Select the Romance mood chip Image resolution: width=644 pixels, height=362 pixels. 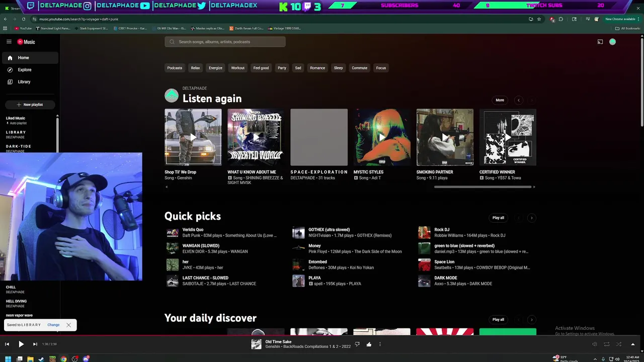click(x=317, y=68)
